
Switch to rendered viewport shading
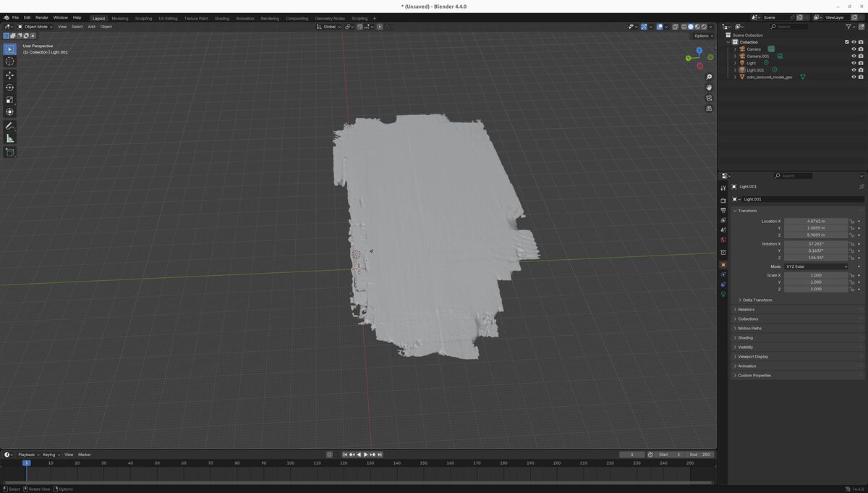click(x=704, y=27)
